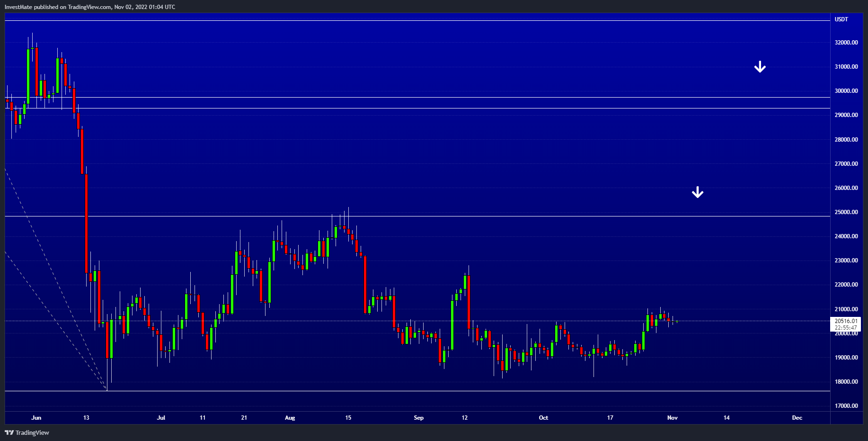Click the 15 date label on time axis
Viewport: 868px width, 441px height.
[348, 418]
